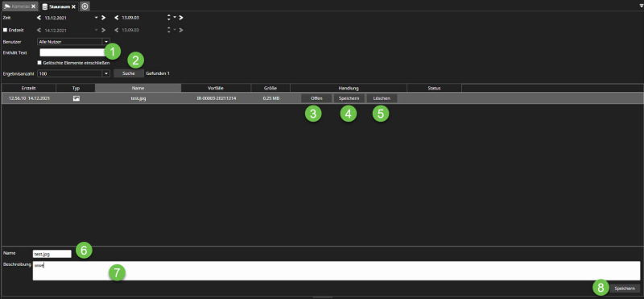Click the Handlung column header
The width and height of the screenshot is (644, 299).
(x=349, y=88)
